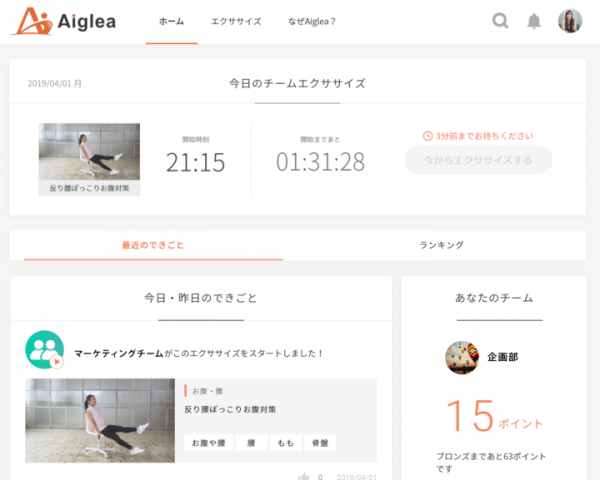600x480 pixels.
Task: Click the 15 ポイント score
Action: 494,416
